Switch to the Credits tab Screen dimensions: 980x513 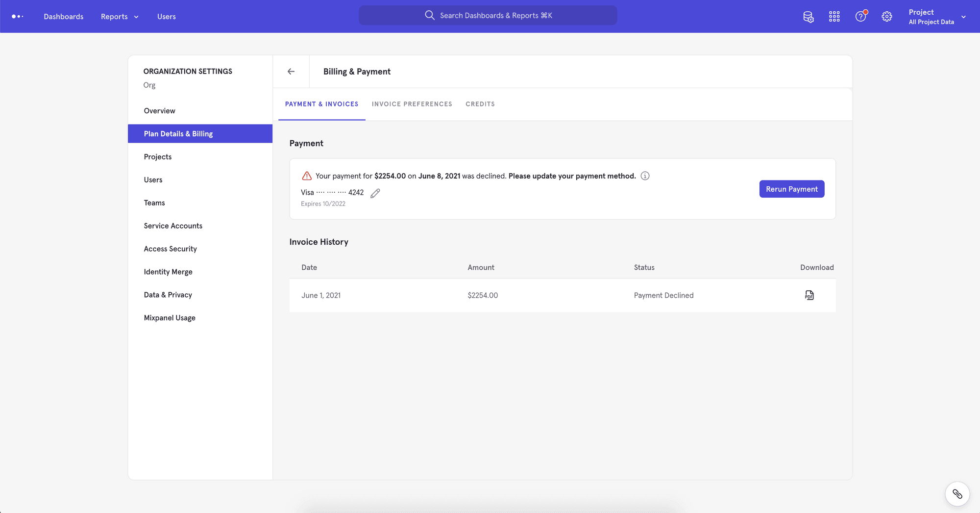(x=480, y=104)
